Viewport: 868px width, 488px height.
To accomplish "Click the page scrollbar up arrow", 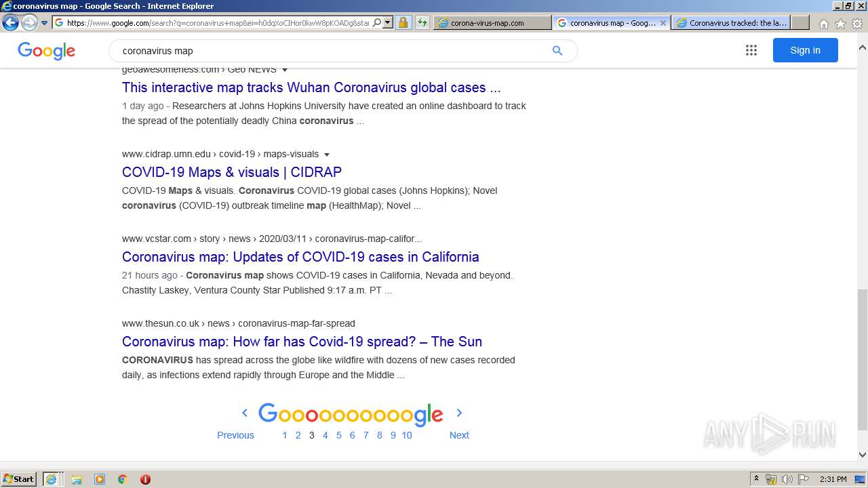I will coord(863,47).
